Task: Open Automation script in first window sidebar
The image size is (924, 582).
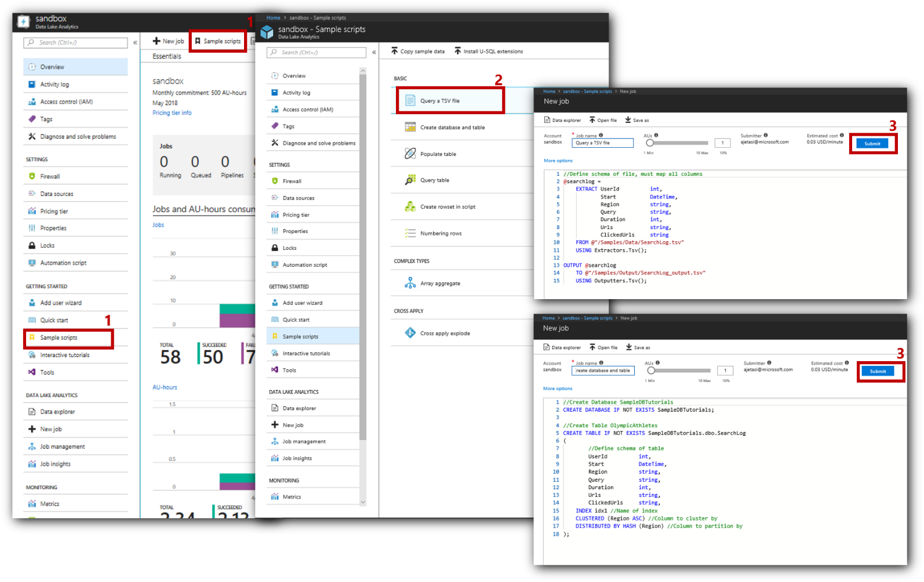Action: [75, 263]
